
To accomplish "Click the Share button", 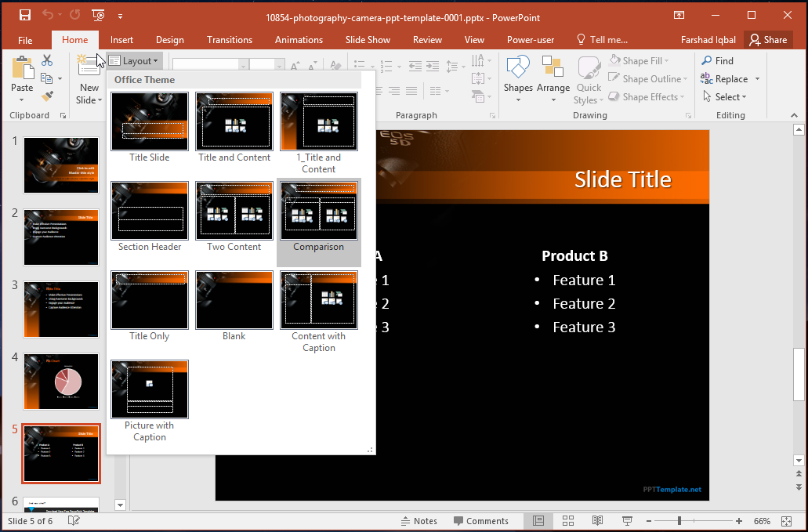I will tap(767, 40).
